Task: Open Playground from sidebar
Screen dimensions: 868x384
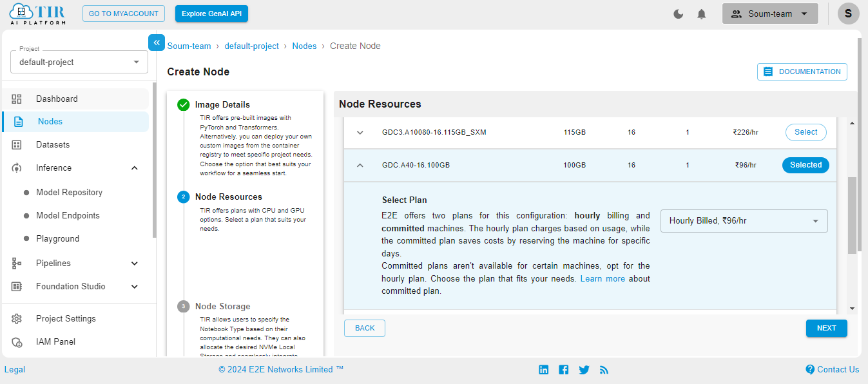Action: 57,239
